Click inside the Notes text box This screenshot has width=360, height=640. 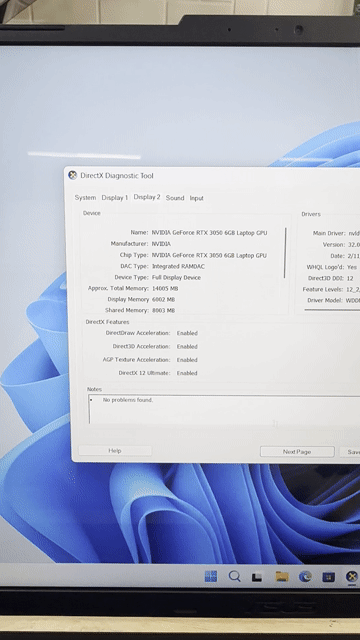[224, 409]
